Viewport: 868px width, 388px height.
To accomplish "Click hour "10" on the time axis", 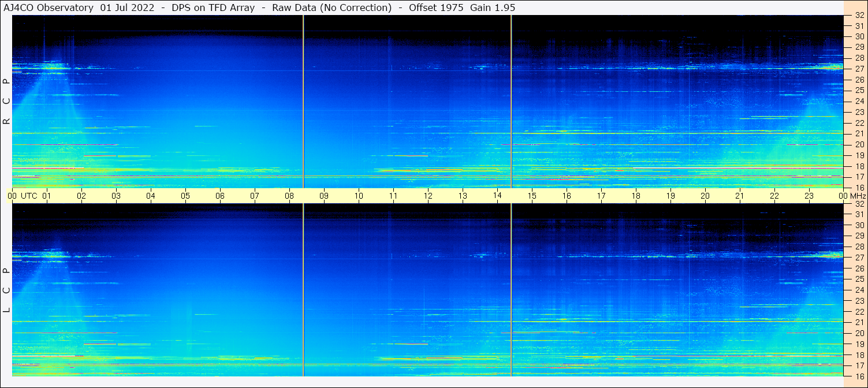I will tap(359, 196).
